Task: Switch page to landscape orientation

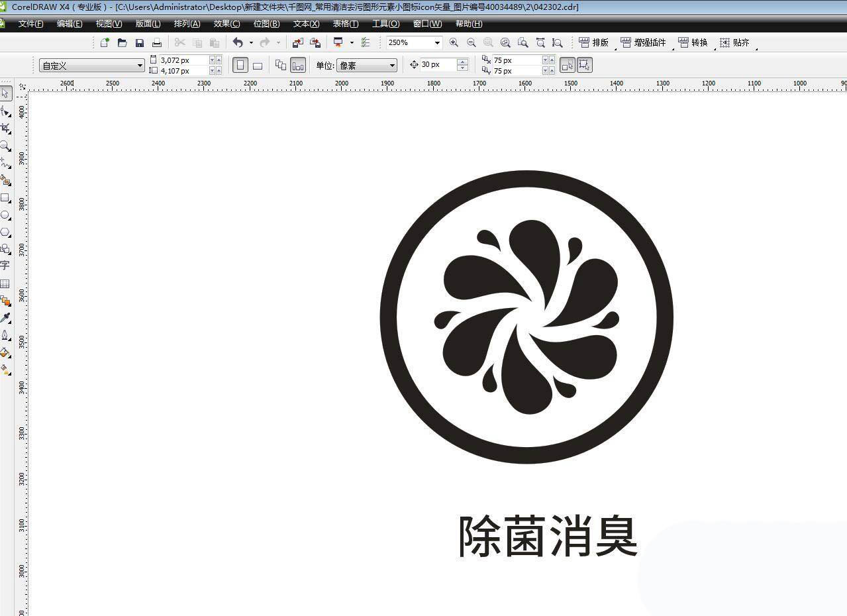Action: (x=258, y=65)
